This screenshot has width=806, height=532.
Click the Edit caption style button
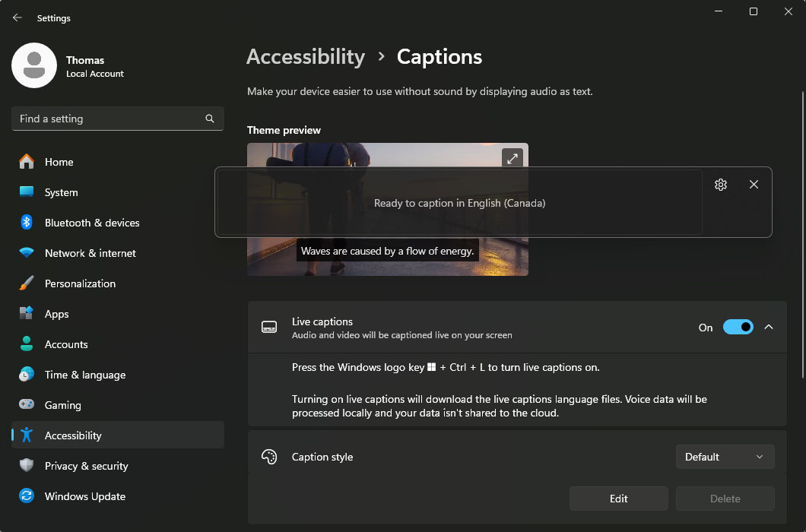[618, 498]
